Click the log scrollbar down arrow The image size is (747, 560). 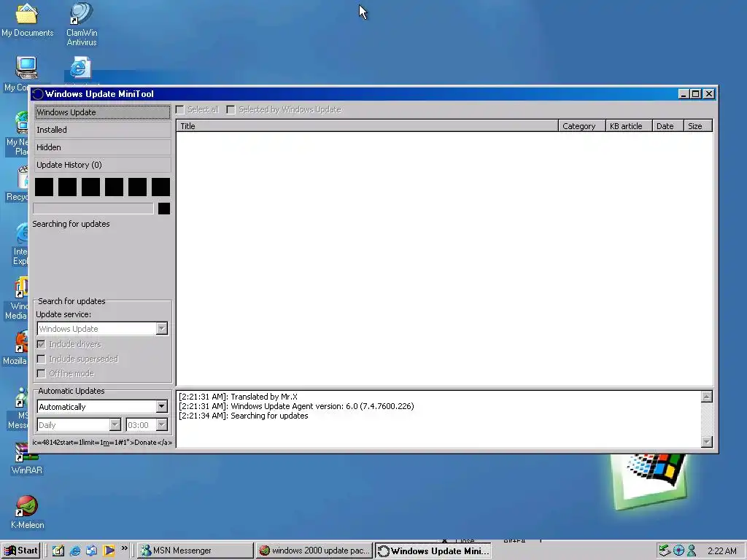coord(707,441)
